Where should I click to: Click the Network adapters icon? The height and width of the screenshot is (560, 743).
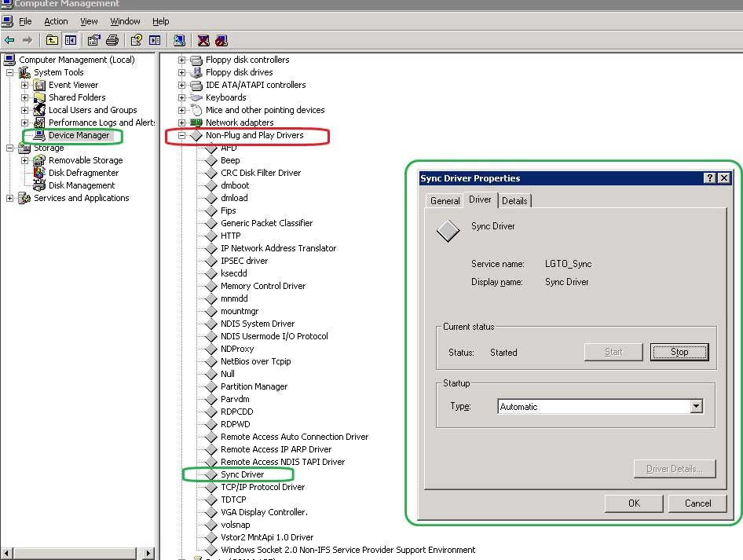(x=196, y=123)
